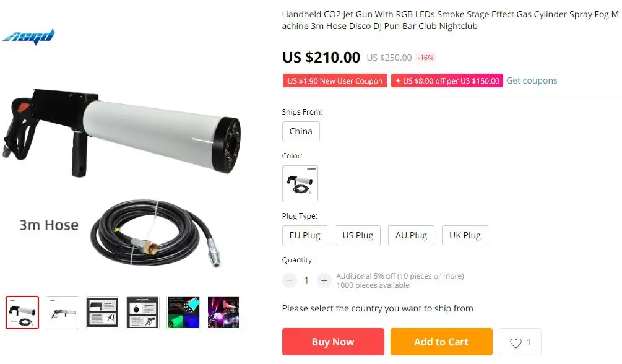Viewport: 622px width, 364px height.
Task: Open third thumbnail with product specifications
Action: 103,313
